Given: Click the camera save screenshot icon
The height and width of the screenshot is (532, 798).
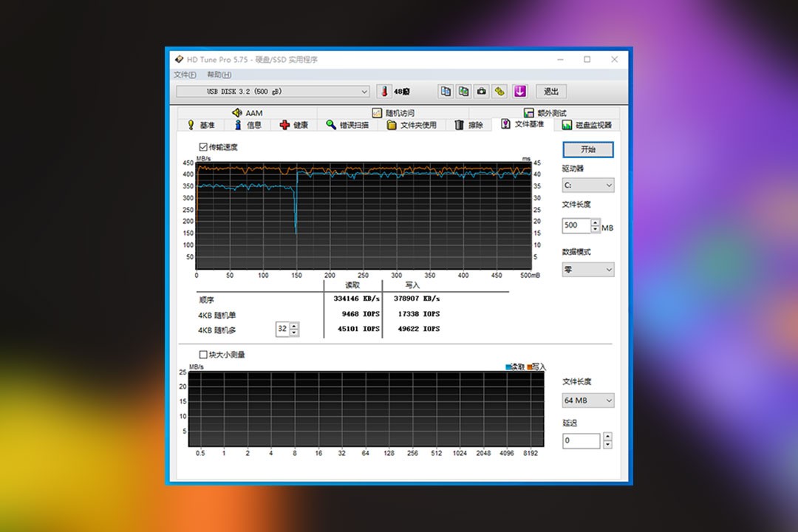Looking at the screenshot, I should point(482,92).
